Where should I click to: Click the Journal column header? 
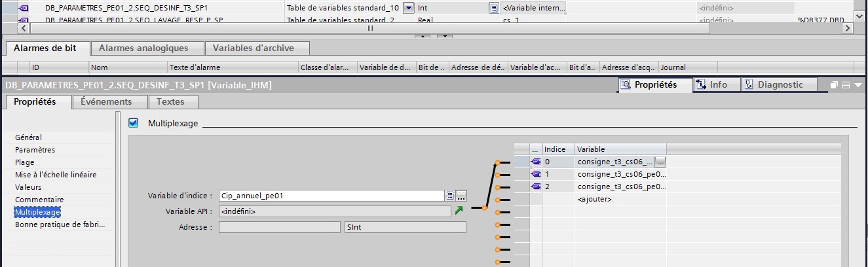[x=688, y=67]
